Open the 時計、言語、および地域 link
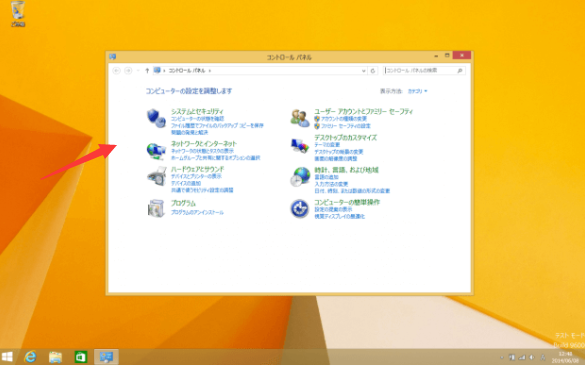This screenshot has width=585, height=366. click(x=346, y=170)
